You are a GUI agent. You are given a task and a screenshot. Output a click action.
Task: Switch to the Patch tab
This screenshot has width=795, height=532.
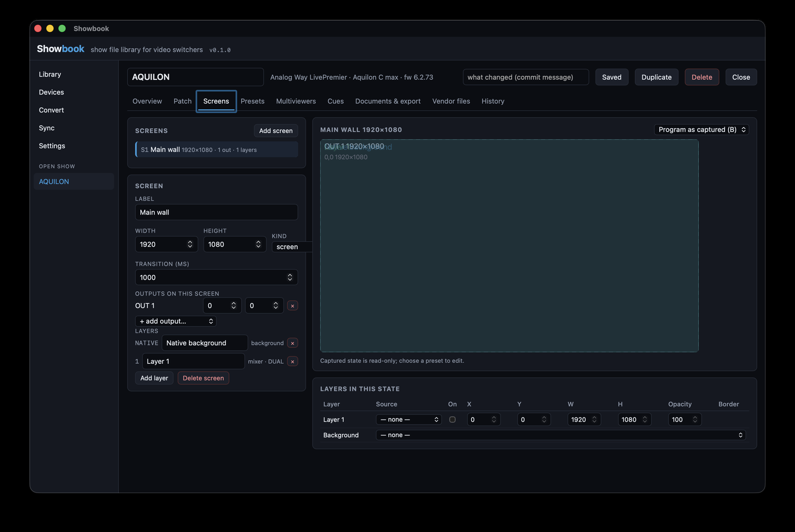pos(182,101)
